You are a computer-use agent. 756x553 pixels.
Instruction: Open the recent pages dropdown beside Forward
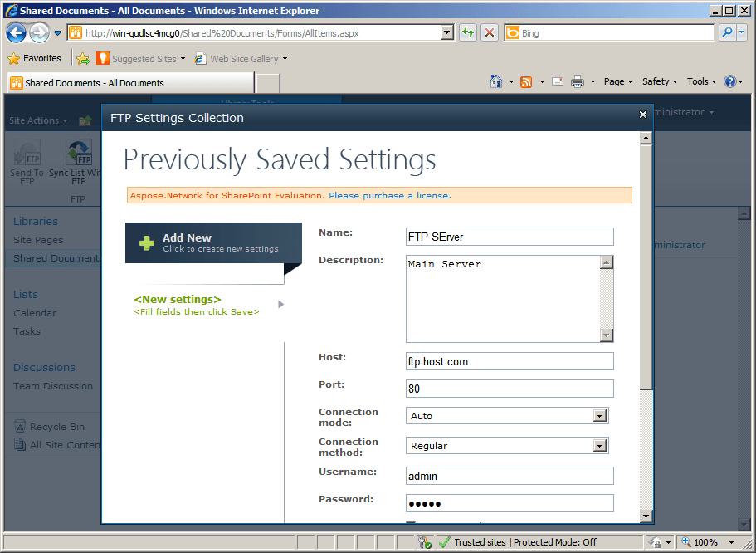click(x=57, y=33)
